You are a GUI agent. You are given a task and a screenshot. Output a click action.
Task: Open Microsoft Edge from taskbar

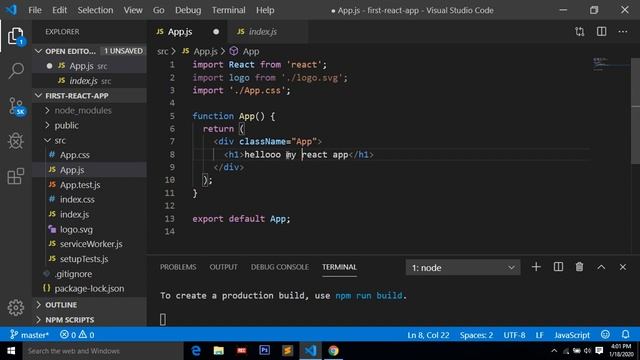click(x=196, y=351)
